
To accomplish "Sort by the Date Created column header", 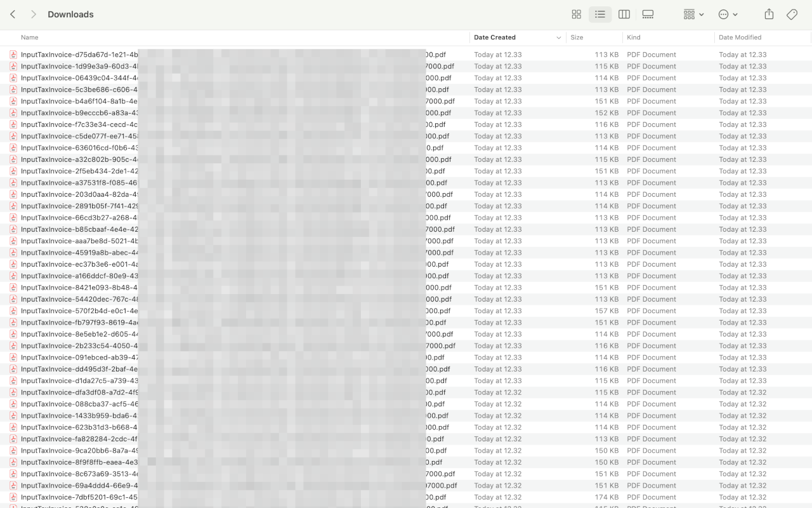I will tap(495, 37).
